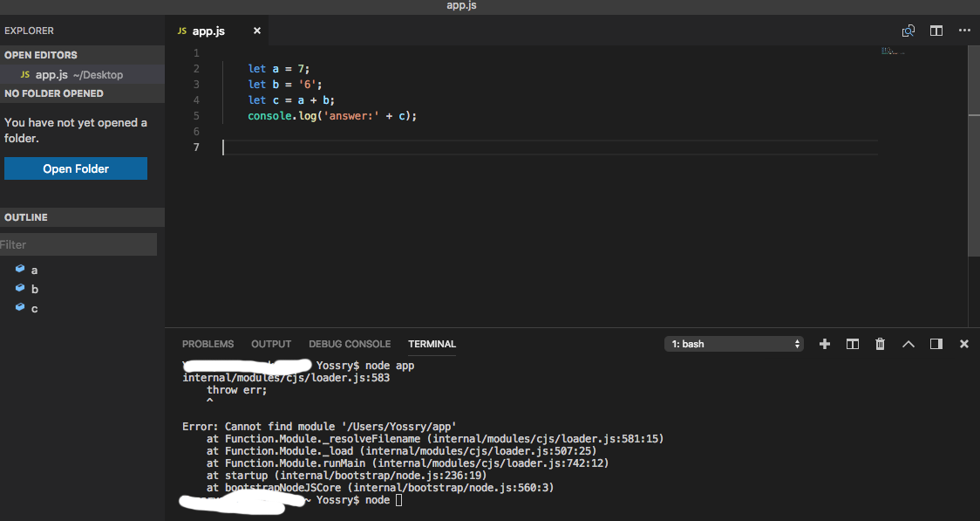Select app.js under Open Editors
The width and height of the screenshot is (980, 521).
coord(82,74)
